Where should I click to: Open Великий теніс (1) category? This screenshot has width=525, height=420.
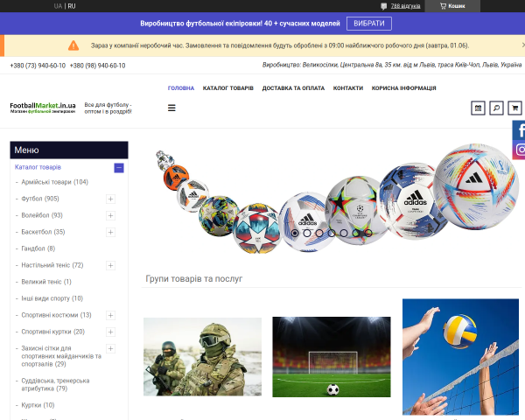[x=46, y=282]
